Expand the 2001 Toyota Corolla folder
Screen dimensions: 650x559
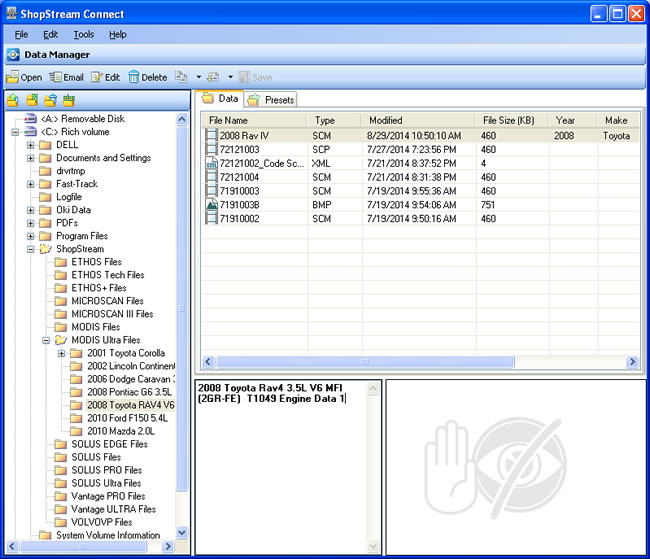(61, 353)
